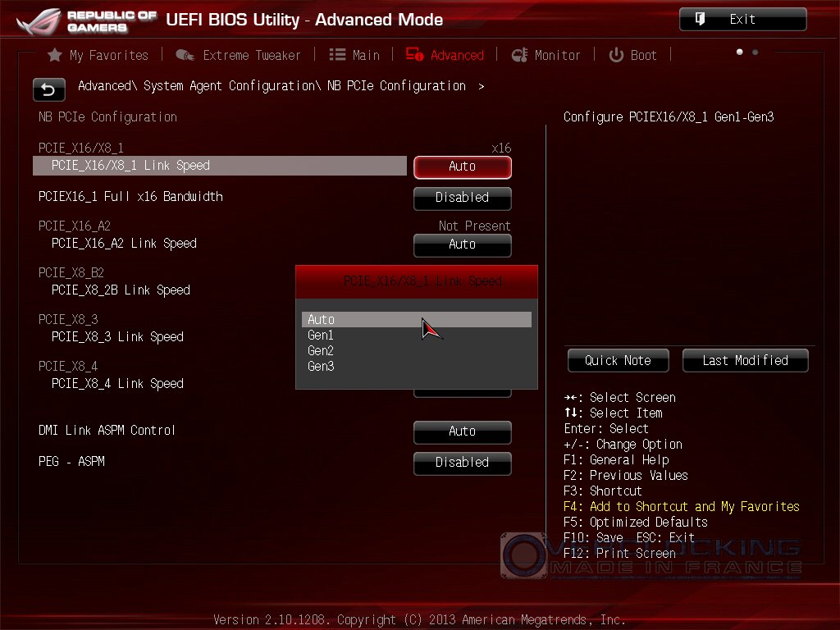Screen dimensions: 840x630
Task: Open PCIE_X16/X8_1 Link Speed Auto dropdown
Action: (463, 167)
